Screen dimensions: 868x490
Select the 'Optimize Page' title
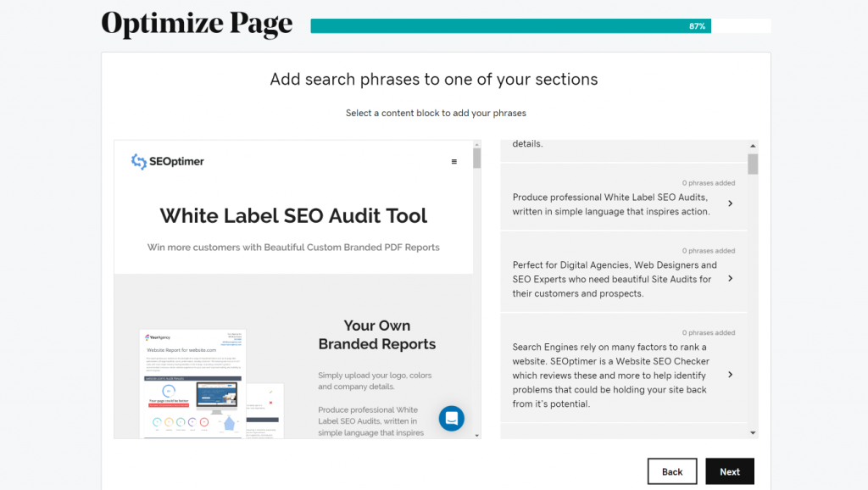(x=196, y=24)
